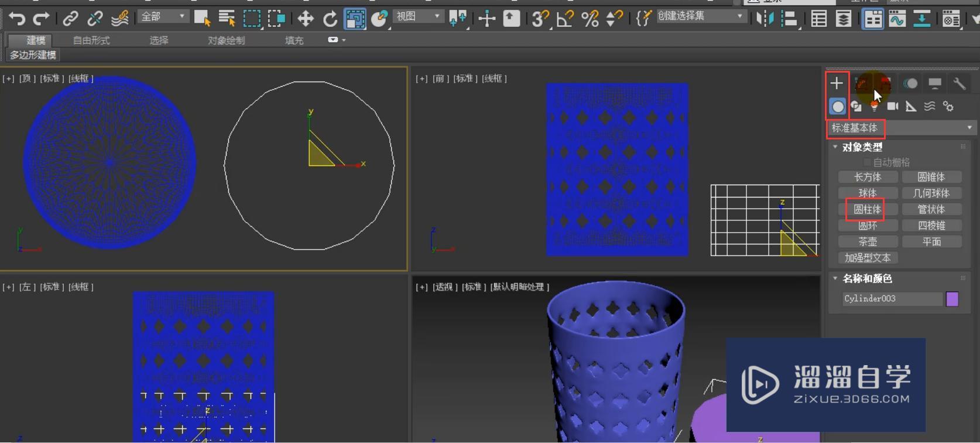Click the Bind to Space Warp icon

[x=120, y=19]
